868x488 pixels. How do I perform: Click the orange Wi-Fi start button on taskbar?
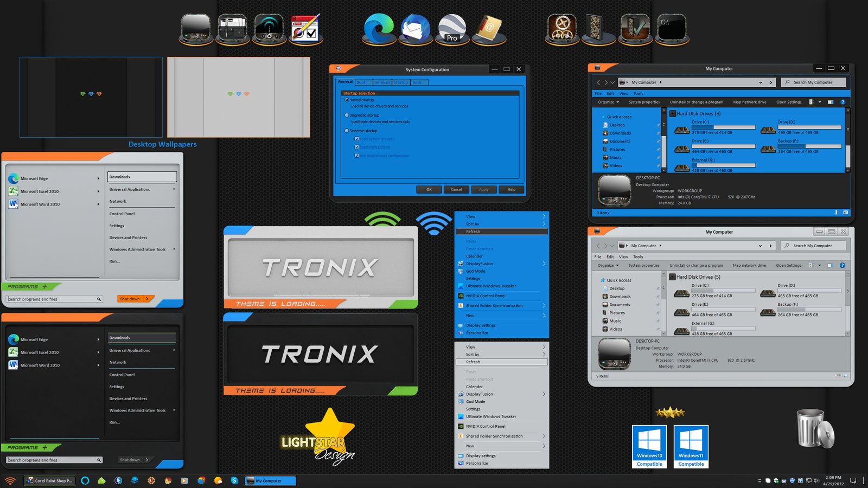point(10,480)
